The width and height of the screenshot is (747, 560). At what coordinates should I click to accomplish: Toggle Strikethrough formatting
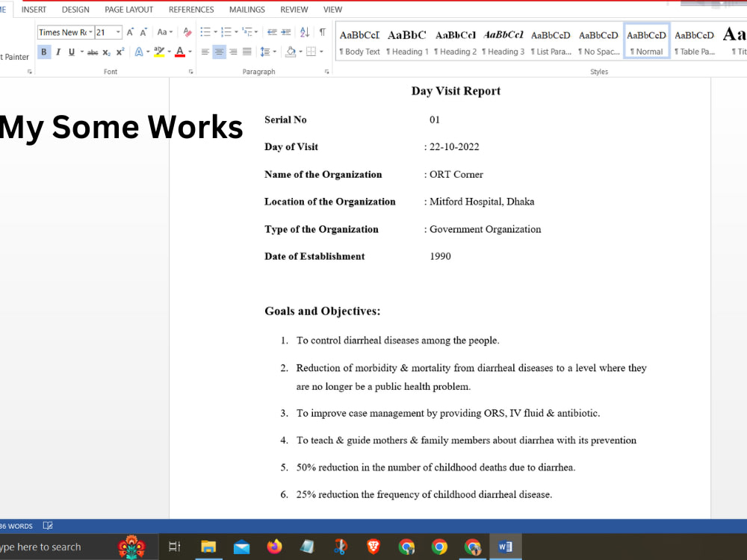pos(93,52)
